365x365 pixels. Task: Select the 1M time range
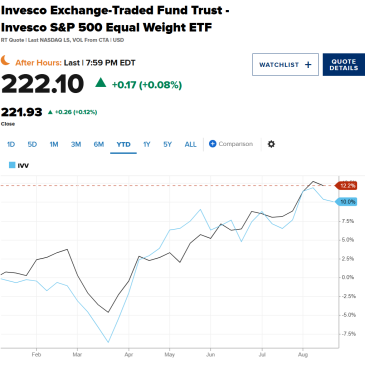[54, 144]
